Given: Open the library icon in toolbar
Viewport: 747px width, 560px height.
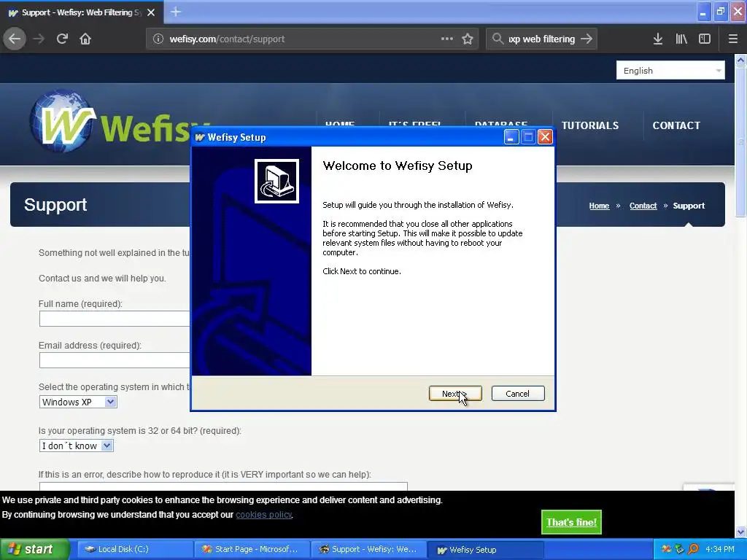Looking at the screenshot, I should click(x=681, y=39).
